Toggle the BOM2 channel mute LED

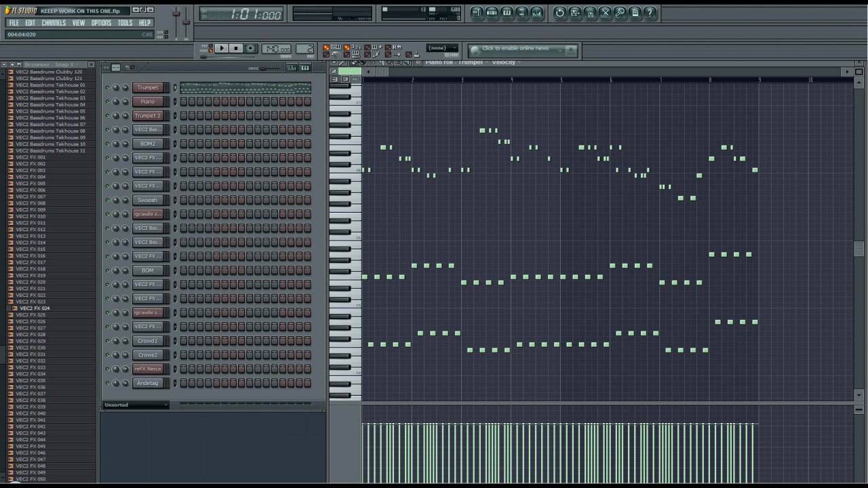(x=107, y=144)
